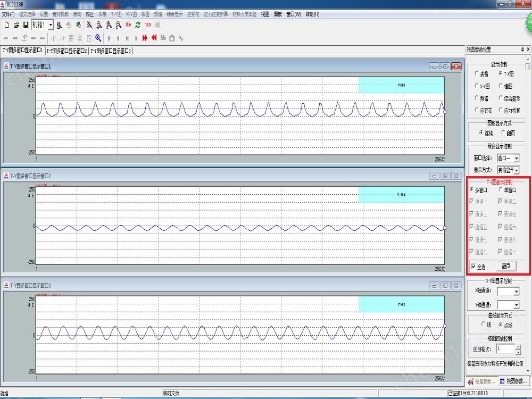Click the disconnect device icon with red X
Viewport: 532px width, 399px height.
tap(78, 25)
